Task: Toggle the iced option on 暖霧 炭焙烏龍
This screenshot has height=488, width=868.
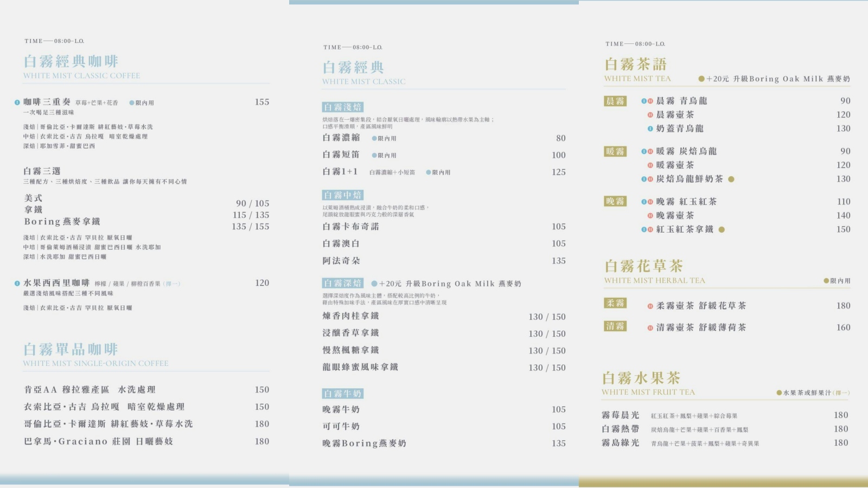Action: (644, 151)
